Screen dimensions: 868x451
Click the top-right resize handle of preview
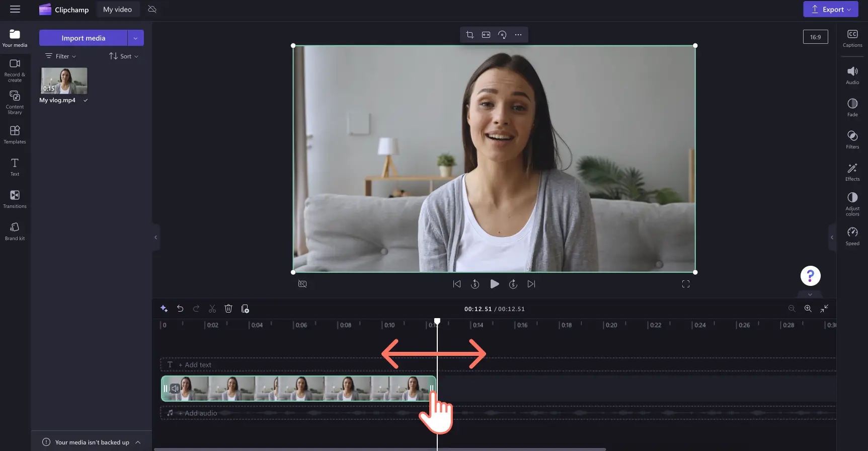[x=695, y=46]
